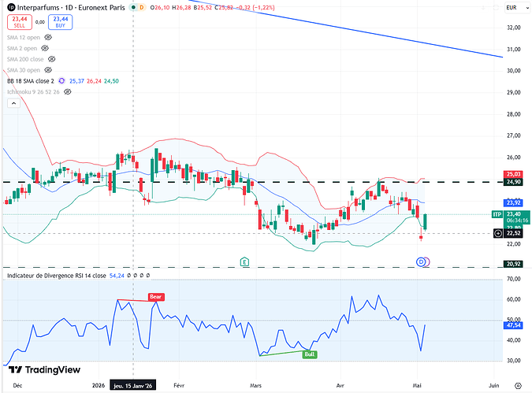Show the SMA 30 open indicator

click(48, 70)
